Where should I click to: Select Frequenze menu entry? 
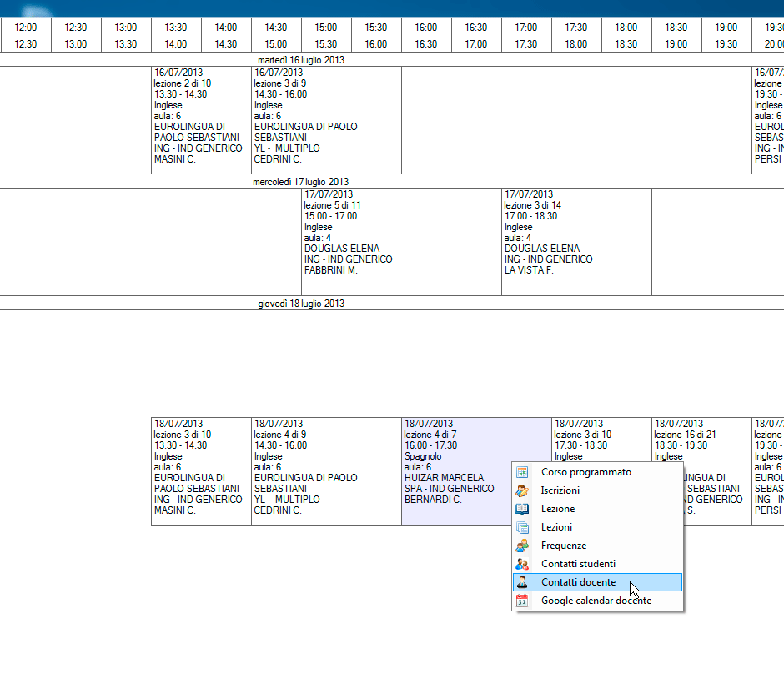[597, 546]
